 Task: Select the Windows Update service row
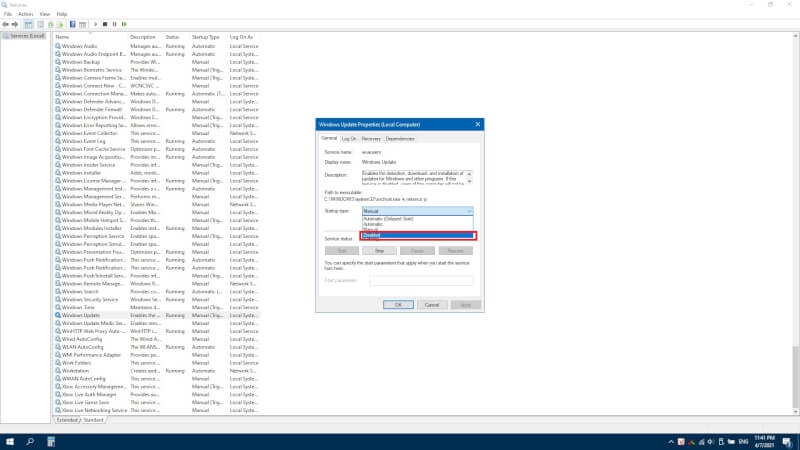[x=157, y=315]
